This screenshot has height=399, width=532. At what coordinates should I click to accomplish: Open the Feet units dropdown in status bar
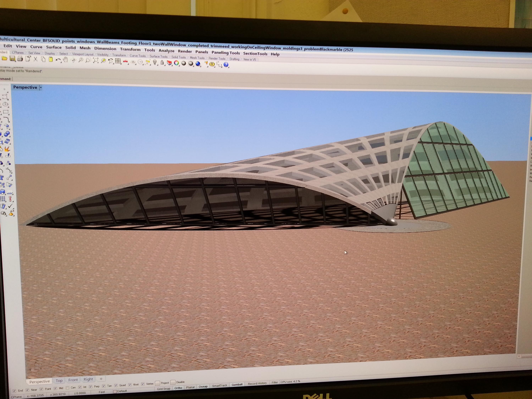click(x=102, y=392)
